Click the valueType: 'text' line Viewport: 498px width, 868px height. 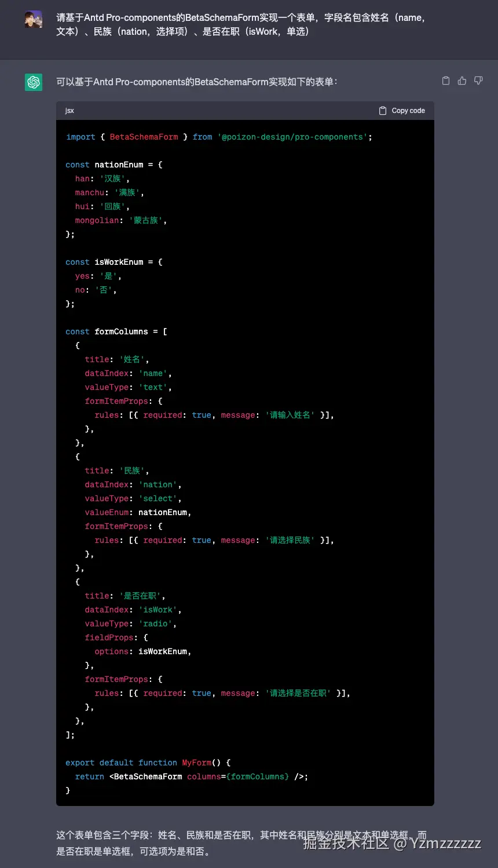tap(129, 387)
